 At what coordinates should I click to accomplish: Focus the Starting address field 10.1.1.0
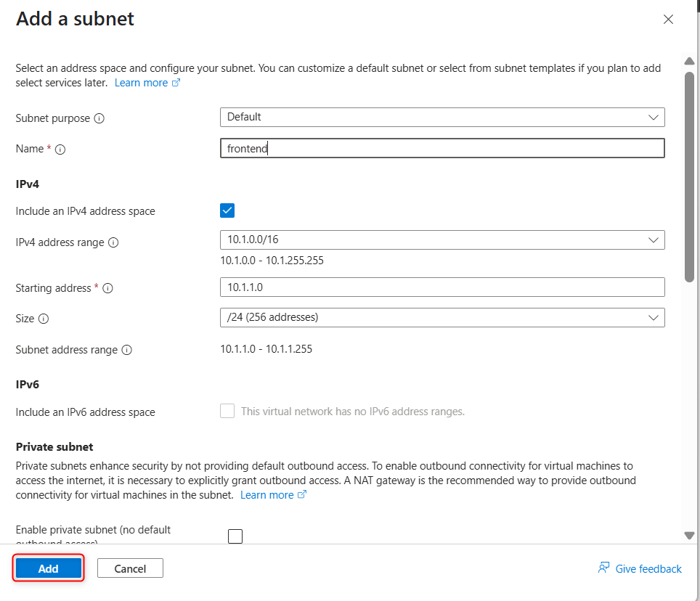tap(442, 287)
